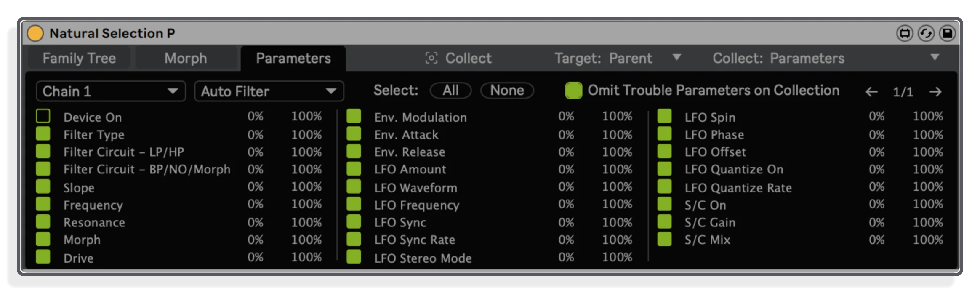Click the Select None button

pos(507,91)
